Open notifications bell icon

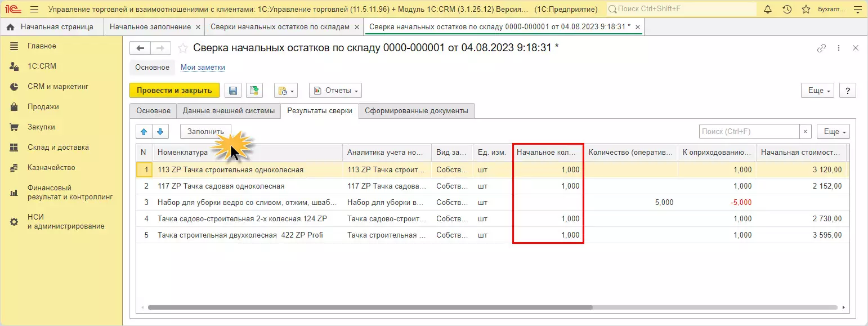(768, 9)
